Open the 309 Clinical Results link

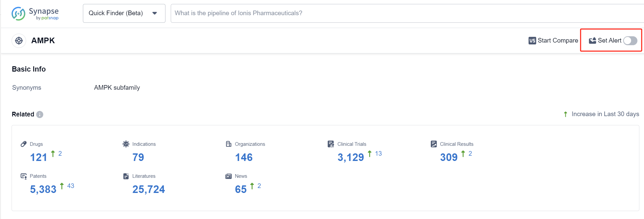pyautogui.click(x=448, y=157)
